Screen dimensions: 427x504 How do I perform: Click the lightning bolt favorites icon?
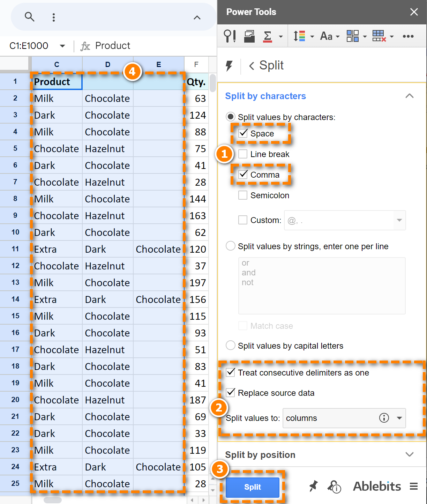(229, 66)
